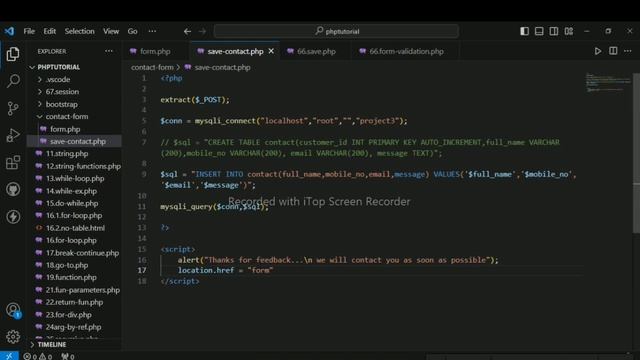640x360 pixels.
Task: Open the Source Control view
Action: [13, 108]
